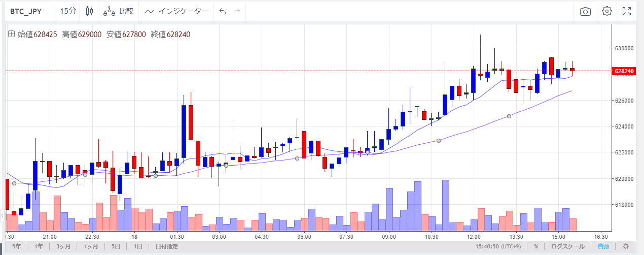This screenshot has height=255, width=644.
Task: Toggle 自動 auto scale
Action: (x=603, y=246)
